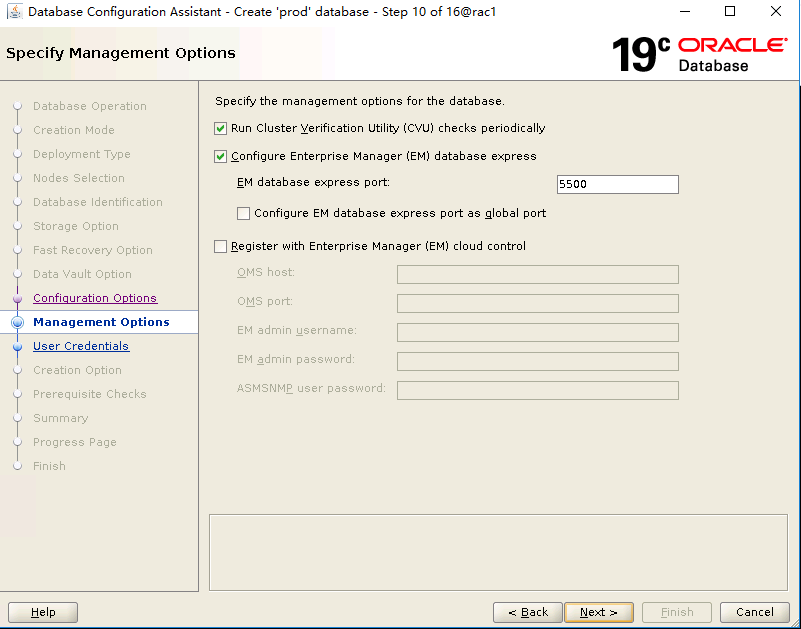Minimize the Database Configuration Assistant window
This screenshot has height=629, width=801.
coord(685,11)
